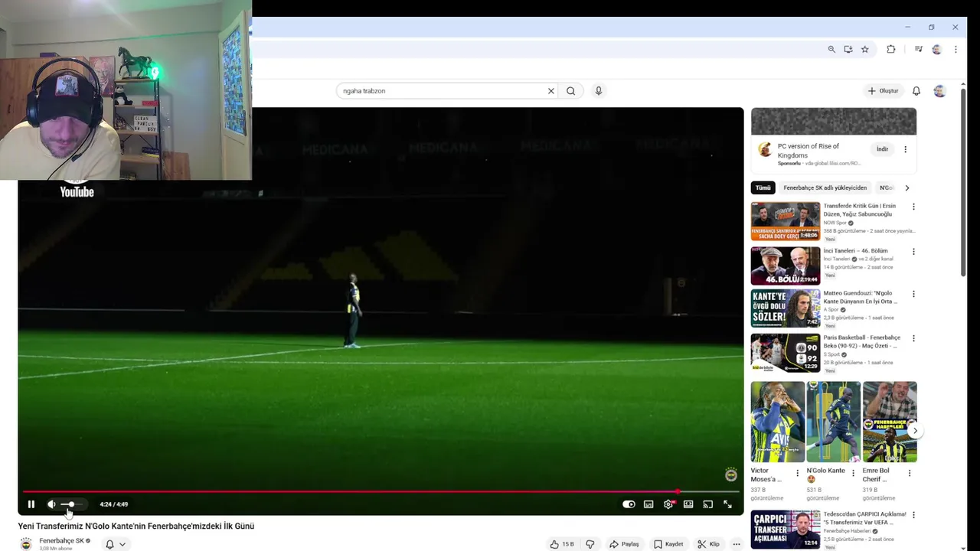This screenshot has width=980, height=551.
Task: Submit search with the magnifier button
Action: point(571,91)
